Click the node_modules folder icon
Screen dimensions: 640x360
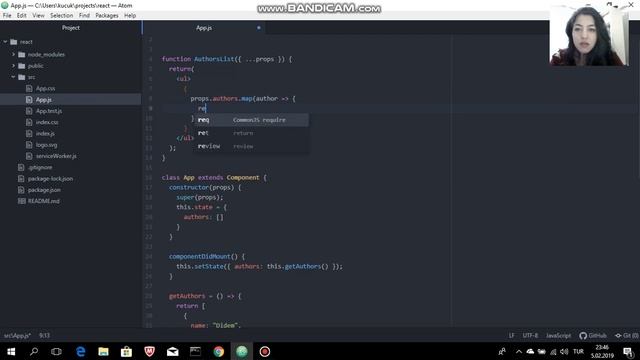(x=22, y=54)
